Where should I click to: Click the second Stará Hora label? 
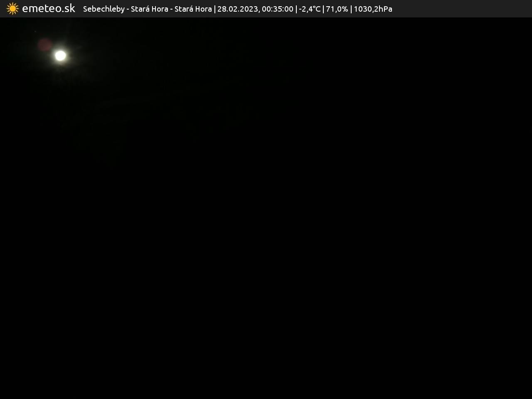coord(193,9)
